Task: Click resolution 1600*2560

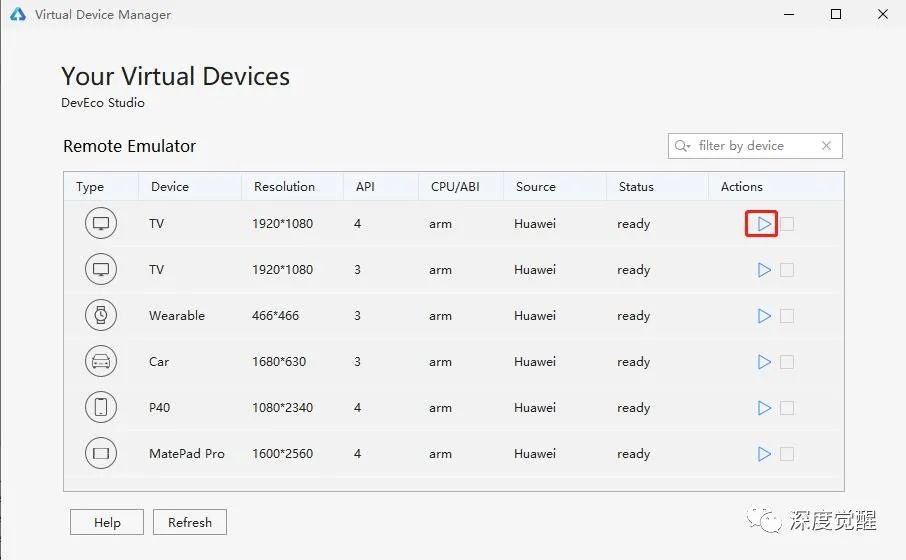Action: pyautogui.click(x=283, y=454)
